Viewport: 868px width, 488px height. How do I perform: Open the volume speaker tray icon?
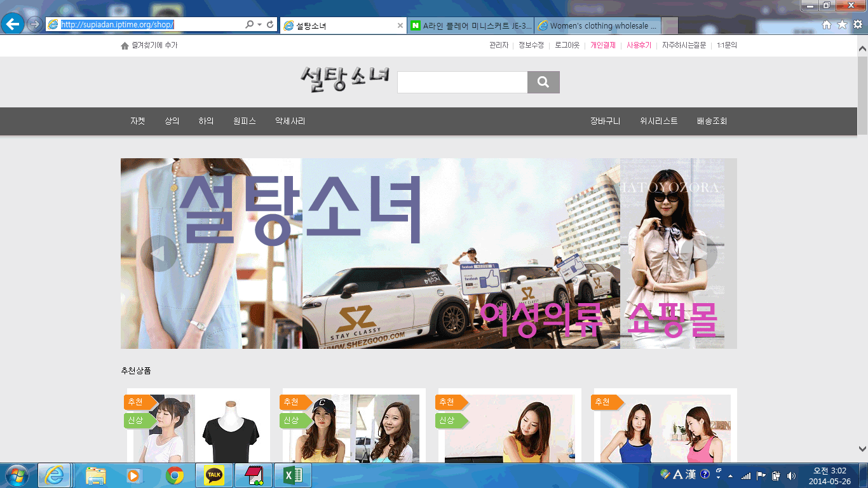click(791, 475)
